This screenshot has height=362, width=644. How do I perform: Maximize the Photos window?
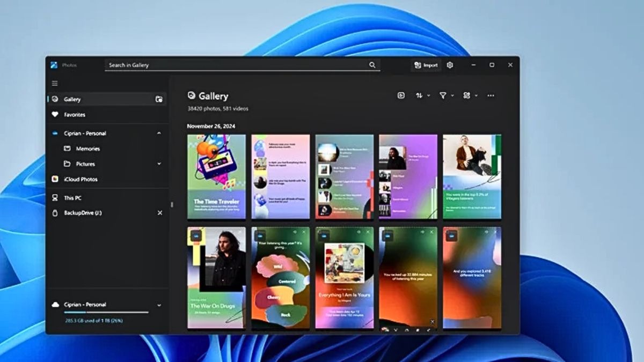pyautogui.click(x=492, y=65)
